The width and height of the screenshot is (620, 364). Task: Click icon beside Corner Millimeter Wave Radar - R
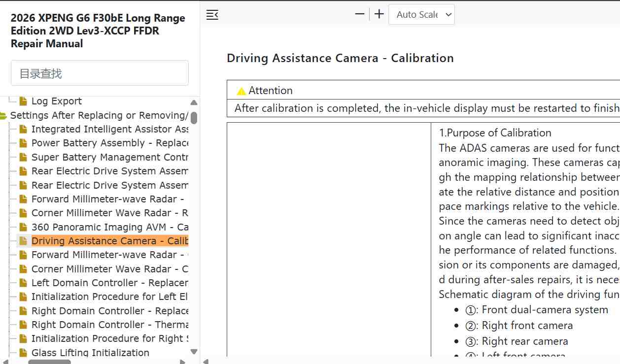point(23,213)
